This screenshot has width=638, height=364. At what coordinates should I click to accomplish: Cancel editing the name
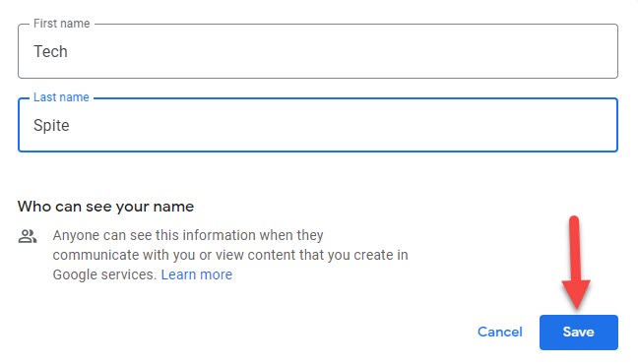pos(499,332)
